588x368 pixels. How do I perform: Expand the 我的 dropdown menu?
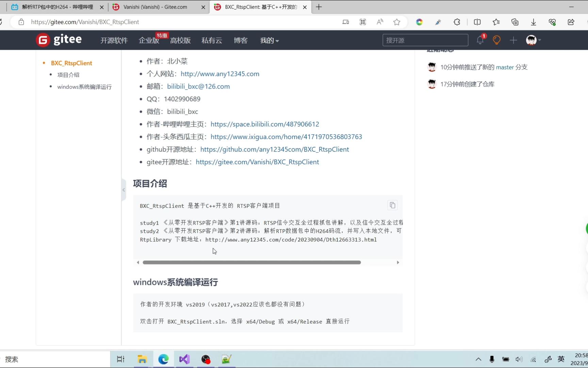tap(269, 41)
